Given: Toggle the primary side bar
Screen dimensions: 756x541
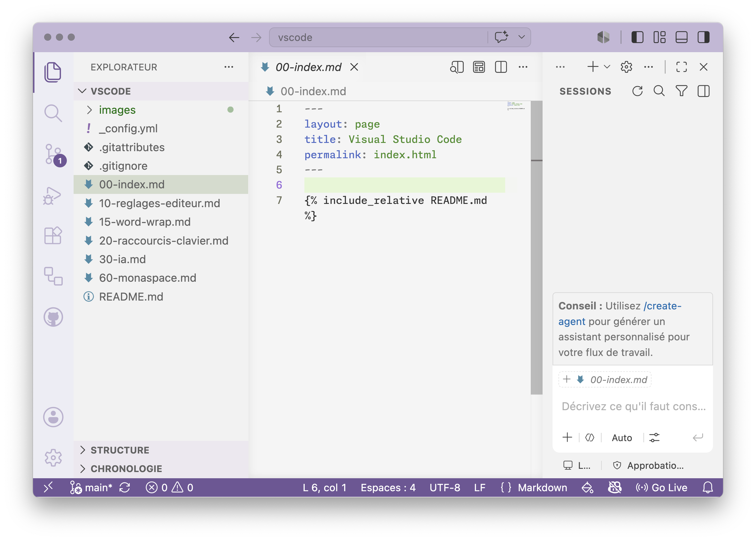Looking at the screenshot, I should coord(637,37).
